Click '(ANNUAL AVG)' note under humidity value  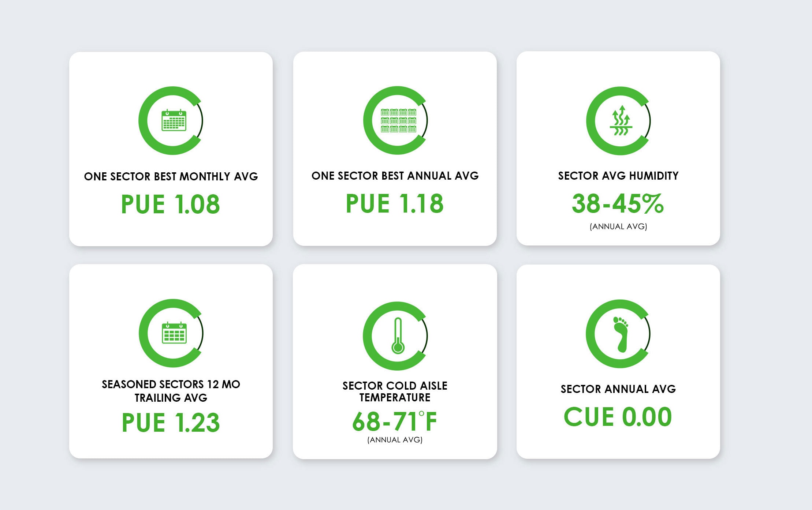[618, 226]
